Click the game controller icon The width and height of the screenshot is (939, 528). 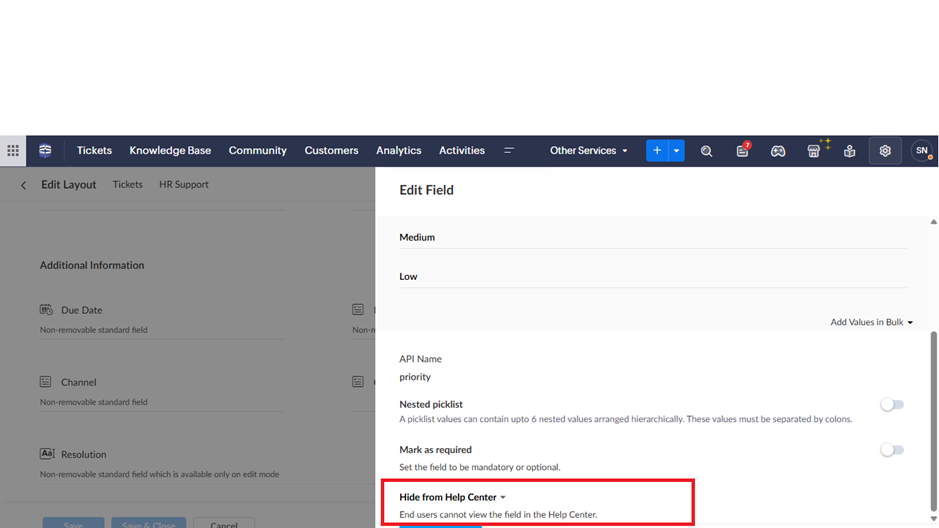(777, 151)
